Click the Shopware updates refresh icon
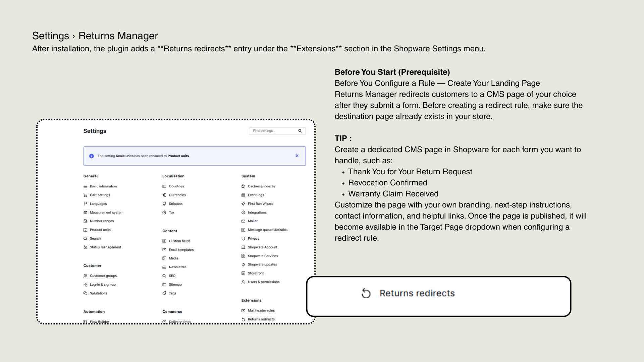The height and width of the screenshot is (362, 644). [243, 265]
